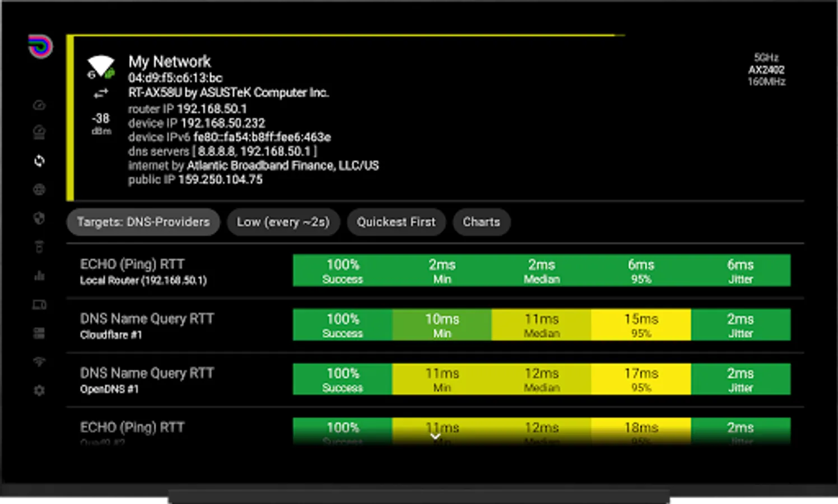838x504 pixels.
Task: Click OpenDNS 17ms 95% cell
Action: 641,379
